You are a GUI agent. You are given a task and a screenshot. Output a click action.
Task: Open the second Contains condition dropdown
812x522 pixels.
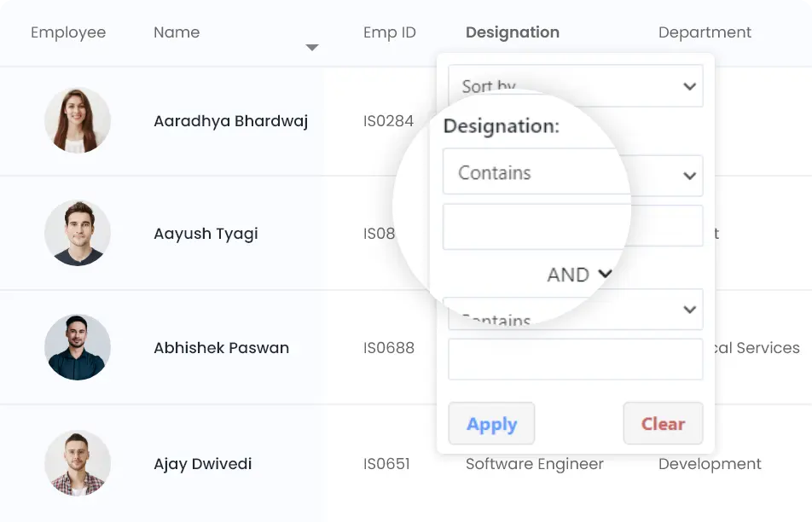coord(575,310)
